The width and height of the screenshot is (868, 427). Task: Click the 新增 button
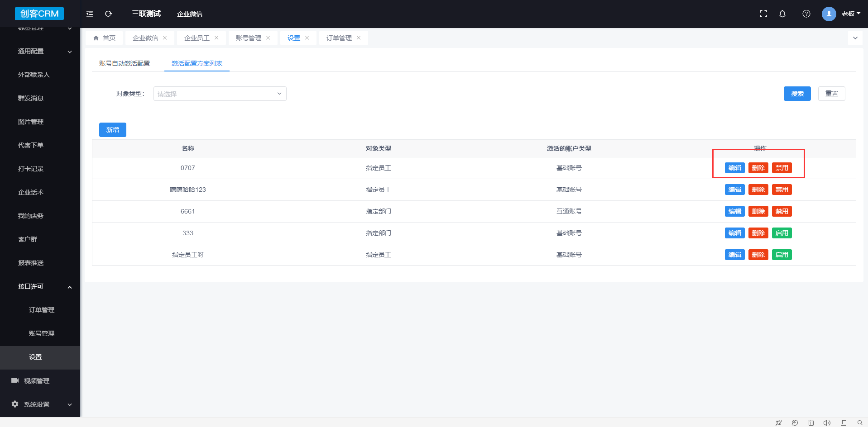tap(113, 130)
